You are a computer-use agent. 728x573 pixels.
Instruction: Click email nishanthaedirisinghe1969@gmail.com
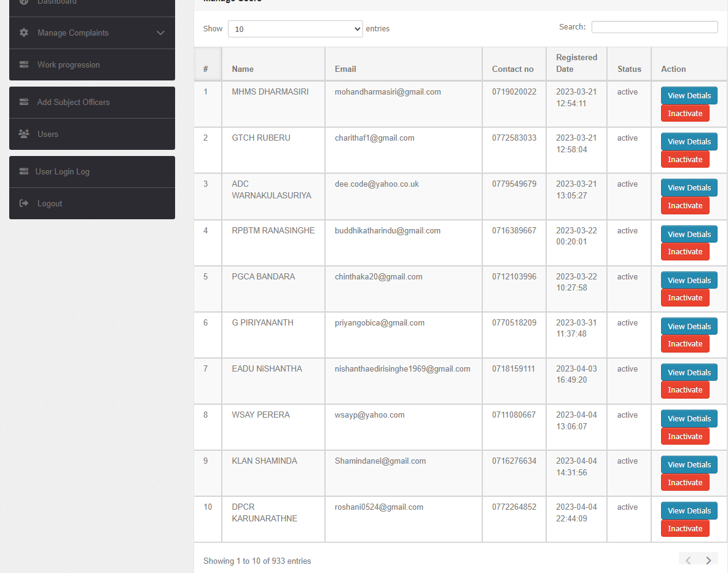(x=402, y=368)
